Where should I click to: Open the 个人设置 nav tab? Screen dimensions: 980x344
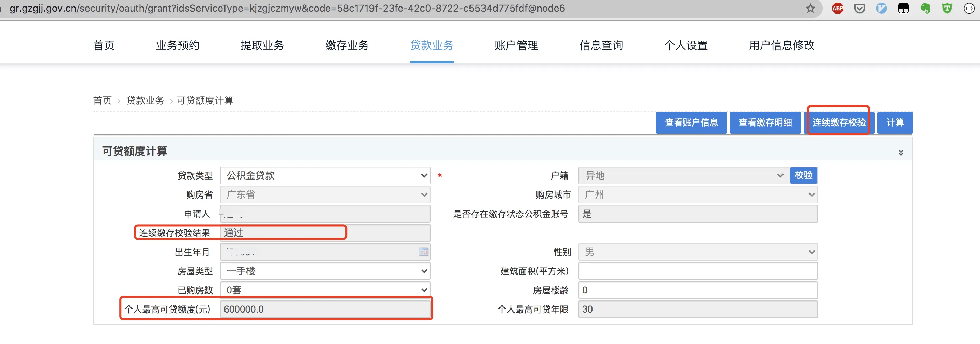686,45
